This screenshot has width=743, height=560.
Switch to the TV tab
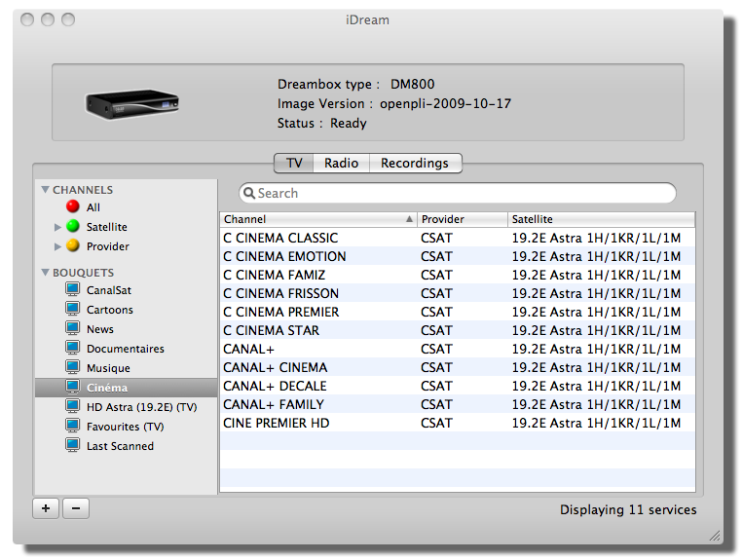click(x=294, y=163)
